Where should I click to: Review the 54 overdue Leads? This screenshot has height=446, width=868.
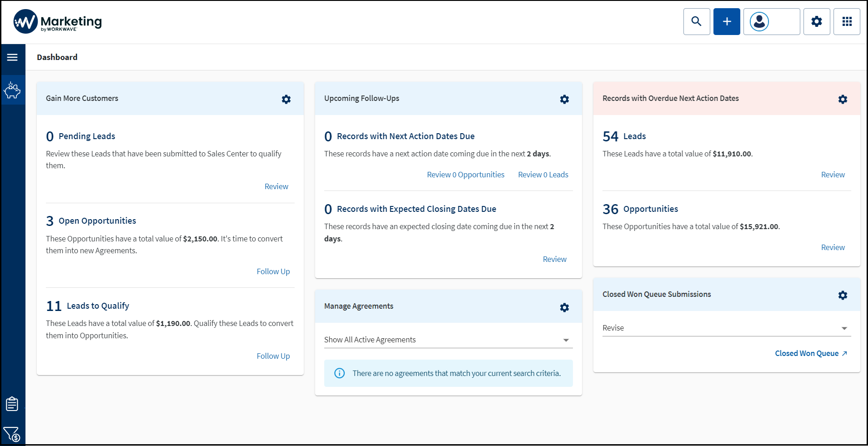(833, 175)
